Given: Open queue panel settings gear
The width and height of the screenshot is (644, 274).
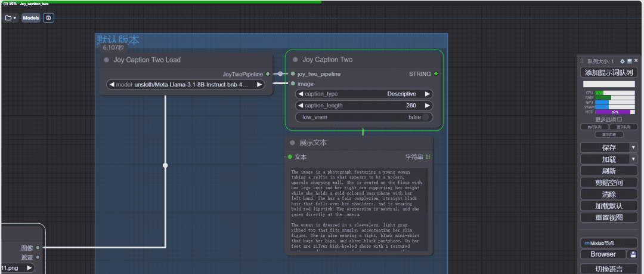Looking at the screenshot, I should tap(622, 61).
